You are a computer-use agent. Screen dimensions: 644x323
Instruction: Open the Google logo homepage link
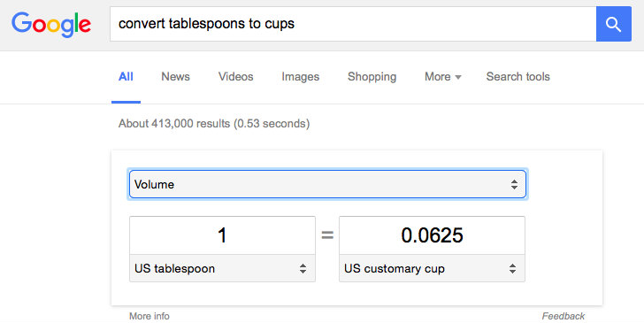pos(51,24)
